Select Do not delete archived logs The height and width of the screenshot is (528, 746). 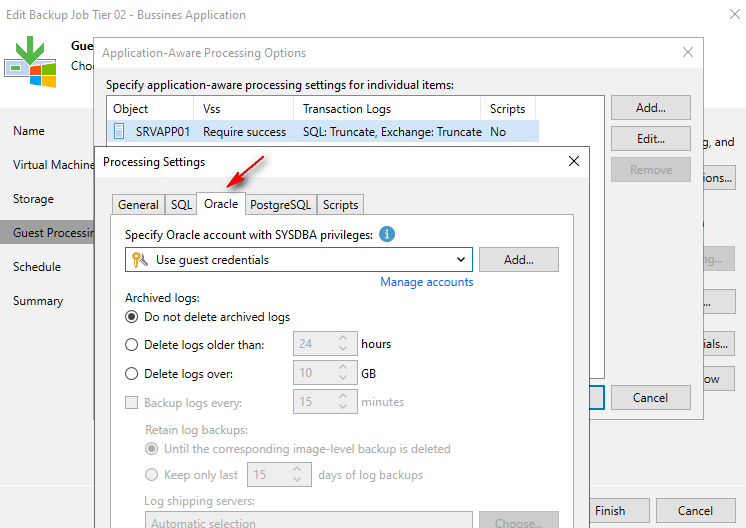[132, 317]
